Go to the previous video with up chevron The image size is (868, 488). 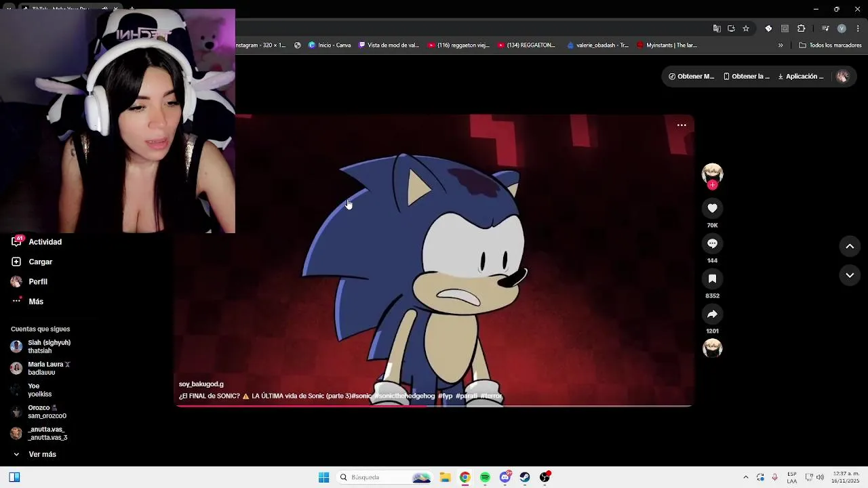pyautogui.click(x=850, y=246)
